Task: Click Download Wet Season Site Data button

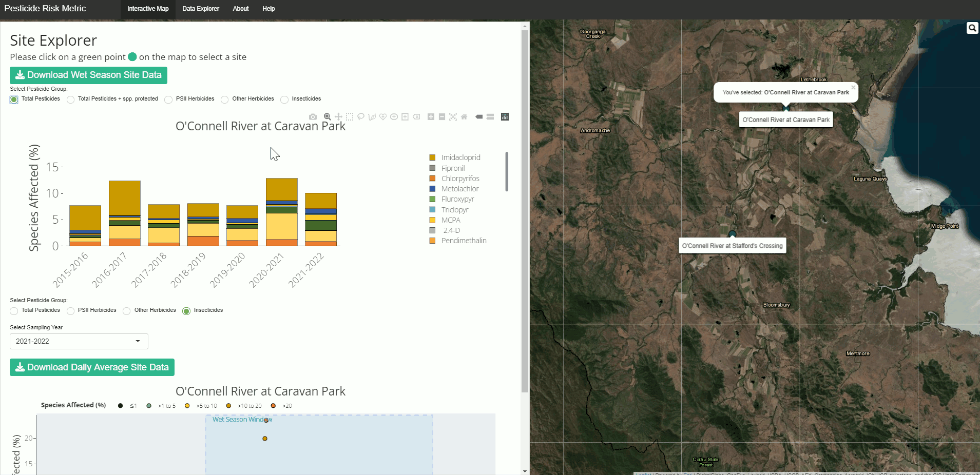Action: 88,75
